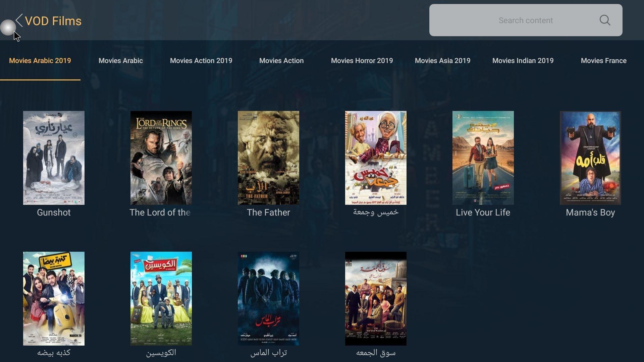The image size is (644, 362).
Task: Click The Father title label
Action: tap(268, 213)
